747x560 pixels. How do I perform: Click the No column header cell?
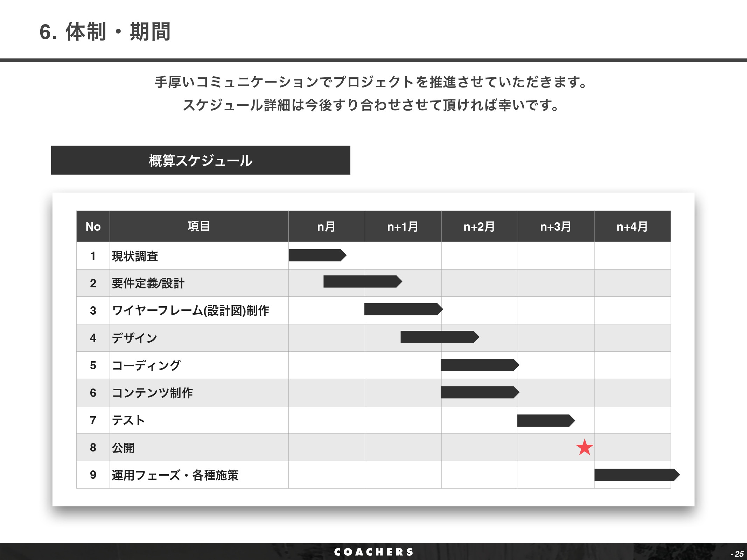[92, 227]
